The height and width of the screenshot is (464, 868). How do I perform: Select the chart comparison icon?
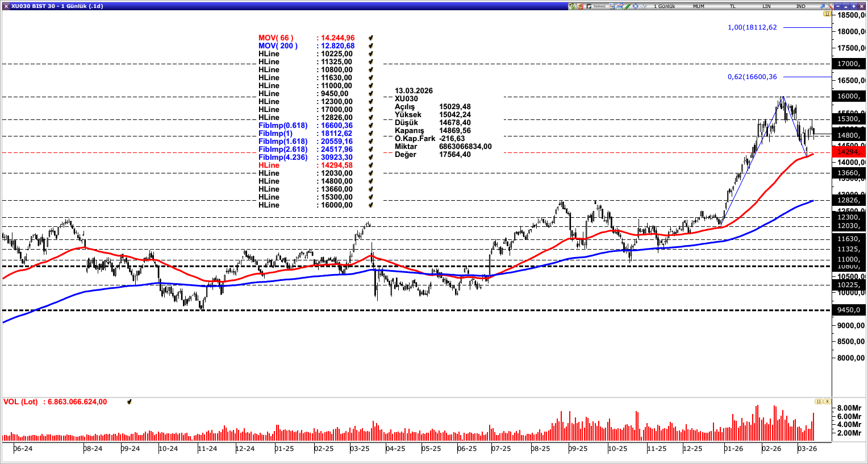pyautogui.click(x=619, y=6)
